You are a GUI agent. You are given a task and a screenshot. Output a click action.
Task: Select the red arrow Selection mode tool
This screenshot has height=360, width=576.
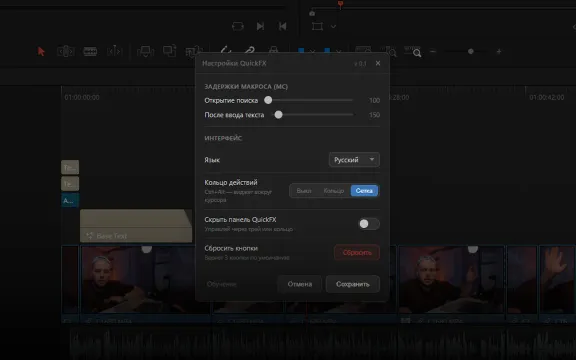(41, 51)
